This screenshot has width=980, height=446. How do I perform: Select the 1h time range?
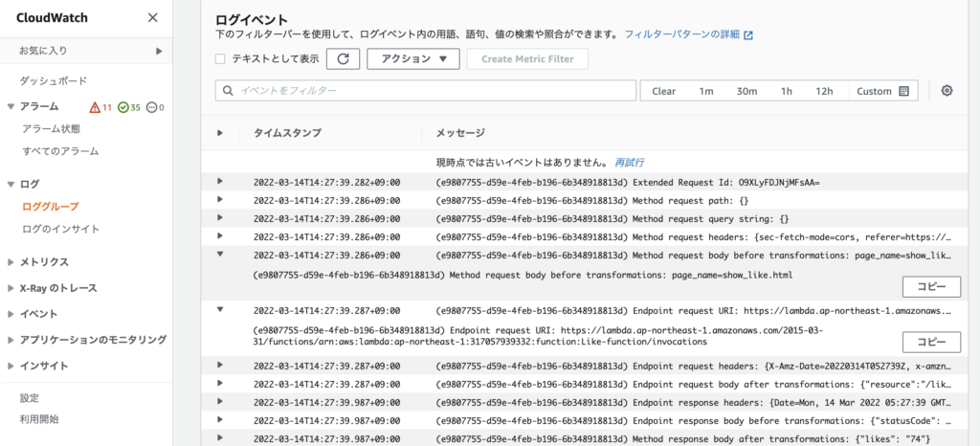click(787, 91)
